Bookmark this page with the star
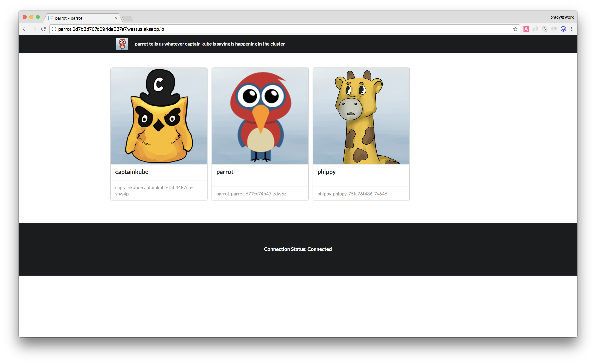This screenshot has height=364, width=596. point(515,29)
